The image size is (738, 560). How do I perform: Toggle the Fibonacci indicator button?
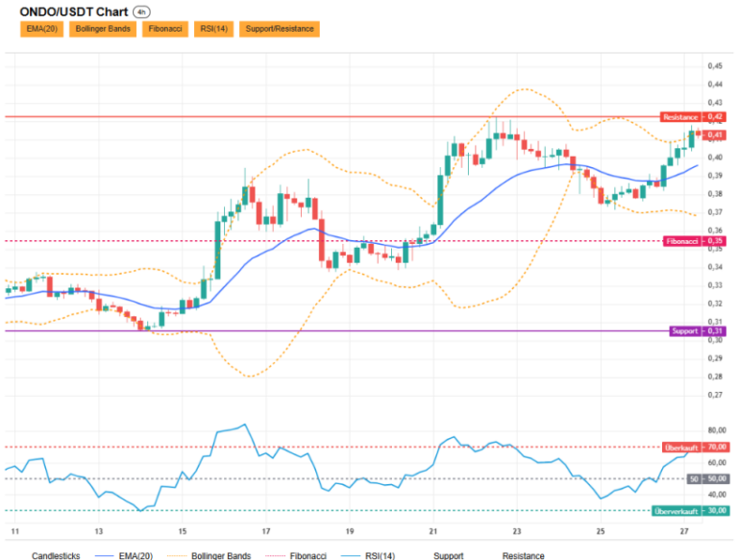pos(165,29)
